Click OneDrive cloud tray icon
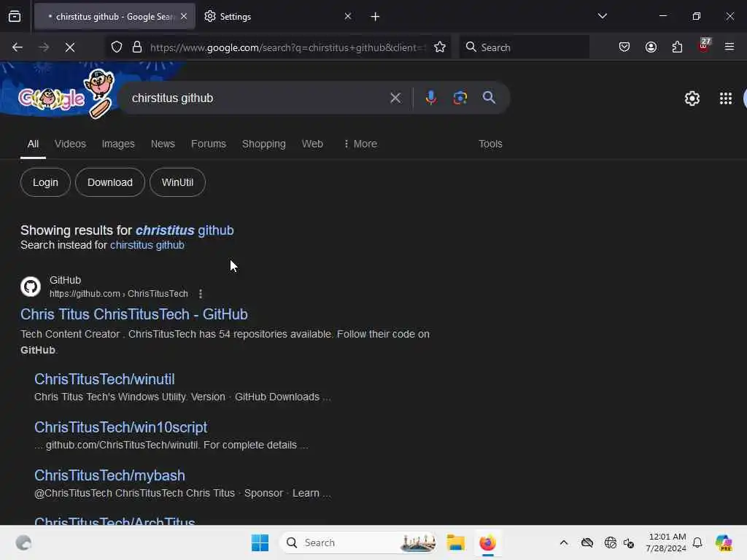The height and width of the screenshot is (560, 747). click(x=587, y=542)
